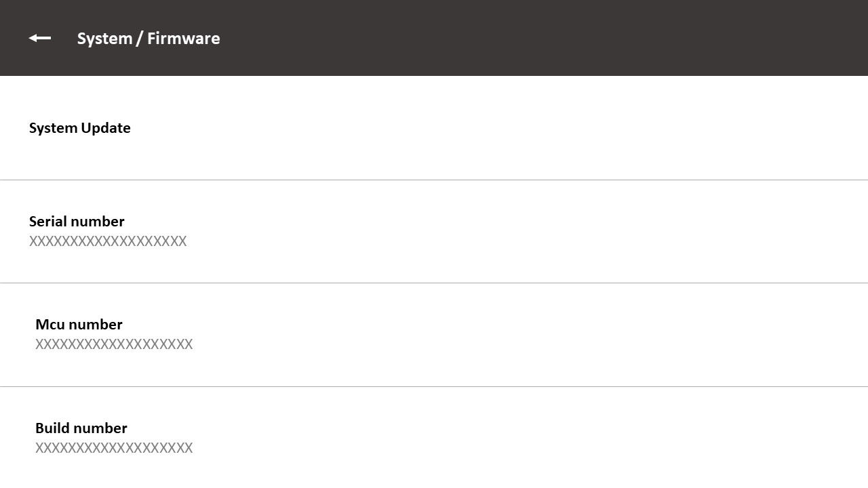
Task: Select the Serial number label
Action: coord(77,221)
